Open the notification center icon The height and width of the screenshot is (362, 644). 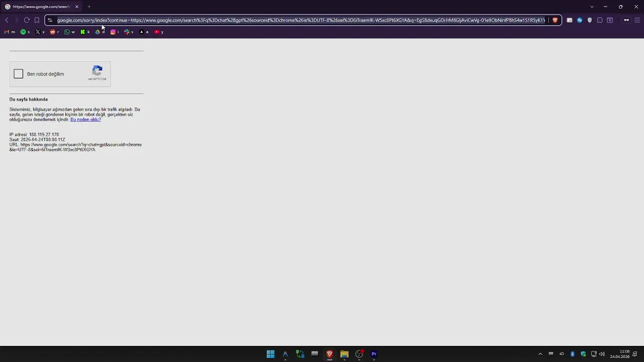point(635,354)
